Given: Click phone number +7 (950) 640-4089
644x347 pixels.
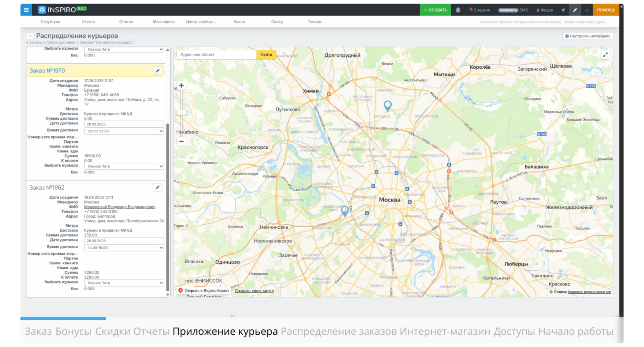Looking at the screenshot, I should tap(102, 95).
